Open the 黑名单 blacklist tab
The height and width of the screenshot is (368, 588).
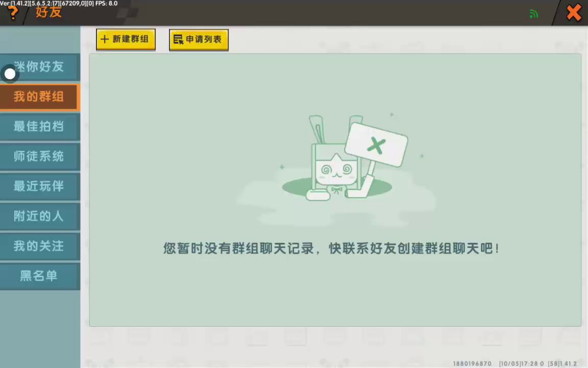[39, 276]
